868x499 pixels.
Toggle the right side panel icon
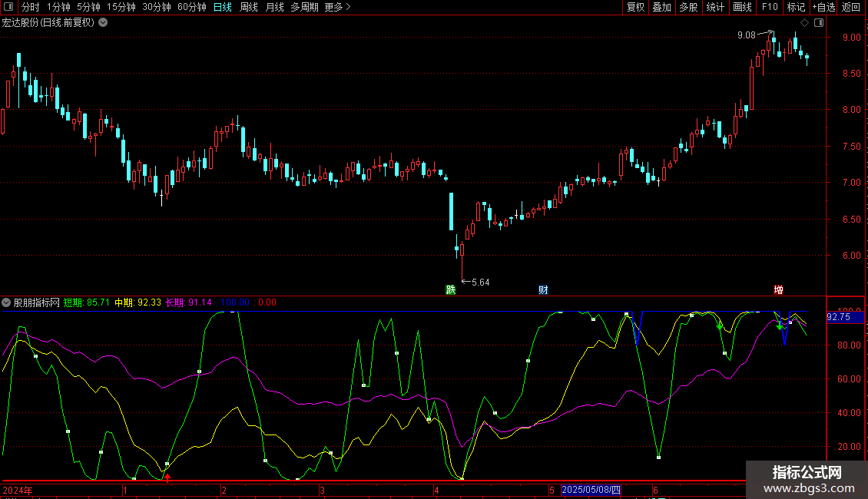819,22
